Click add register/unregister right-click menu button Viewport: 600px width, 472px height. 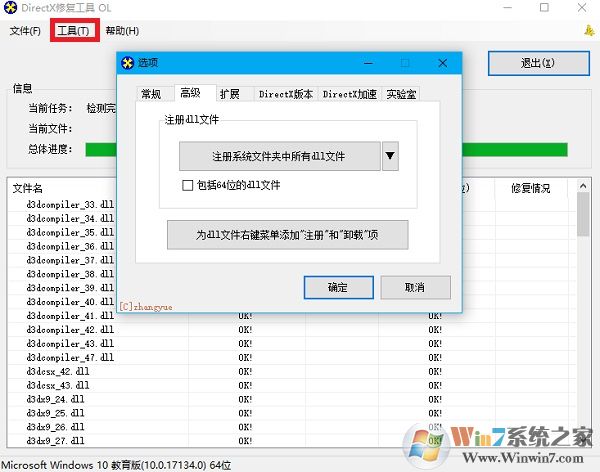coord(288,235)
